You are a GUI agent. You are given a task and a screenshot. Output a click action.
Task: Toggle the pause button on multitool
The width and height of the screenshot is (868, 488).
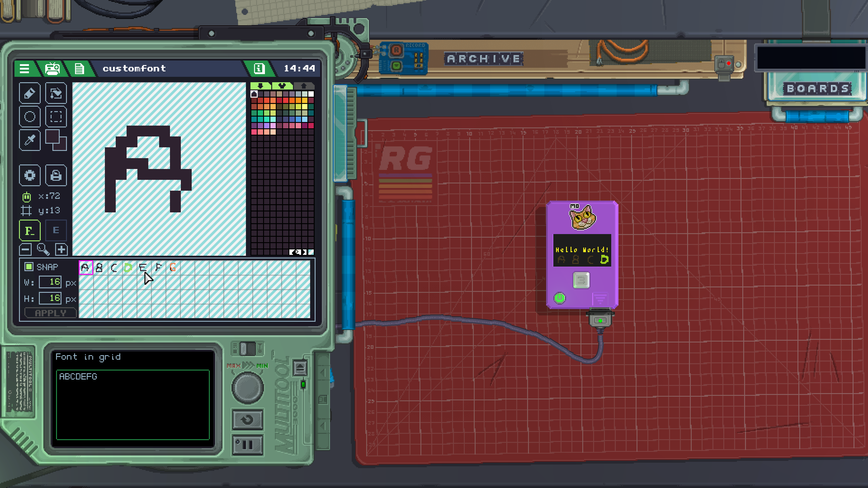click(248, 445)
